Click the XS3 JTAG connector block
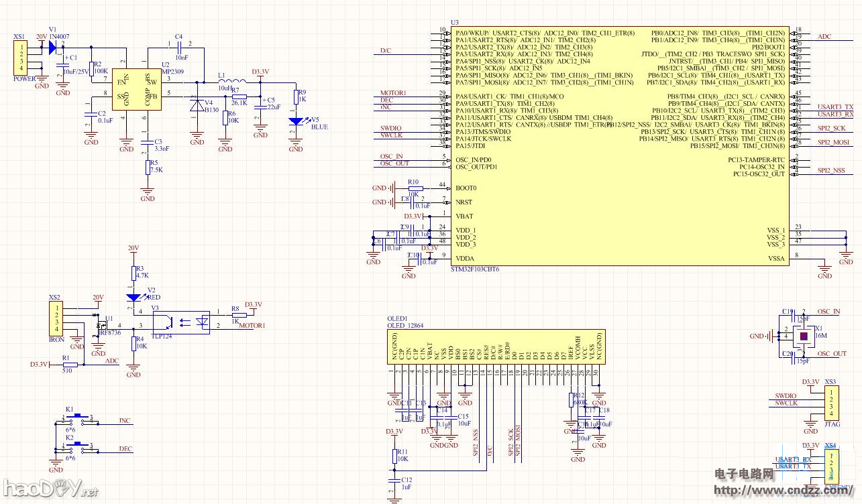Screen dimensions: 862x504 (830, 402)
